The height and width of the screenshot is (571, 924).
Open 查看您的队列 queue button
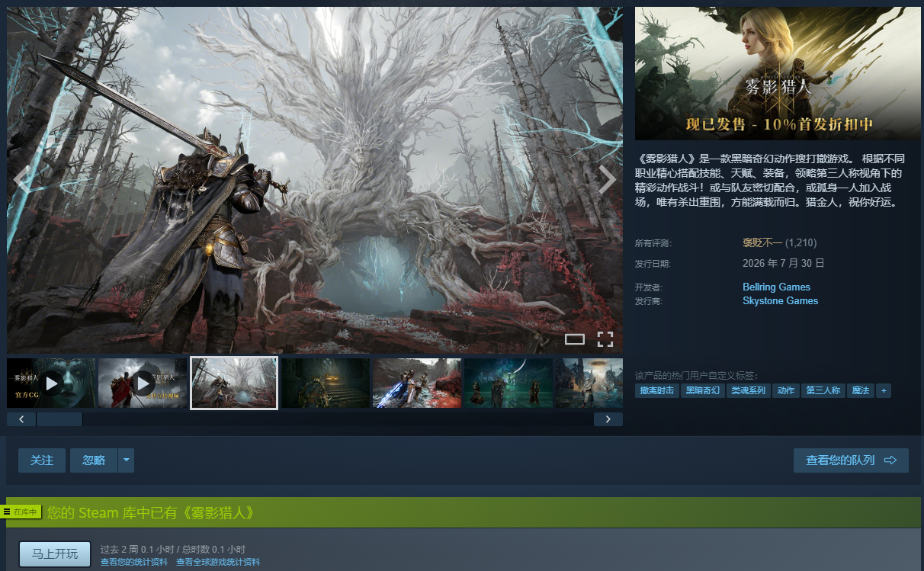click(851, 460)
